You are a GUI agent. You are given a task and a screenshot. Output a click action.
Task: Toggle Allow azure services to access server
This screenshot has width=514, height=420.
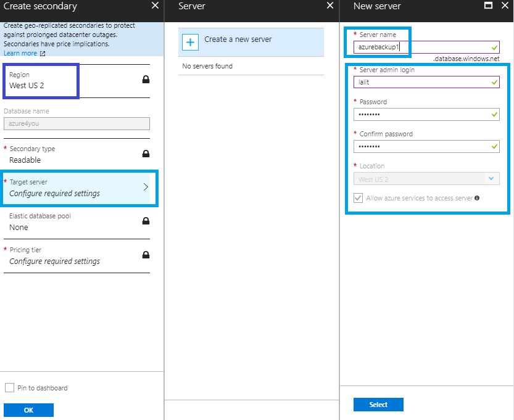click(x=358, y=198)
